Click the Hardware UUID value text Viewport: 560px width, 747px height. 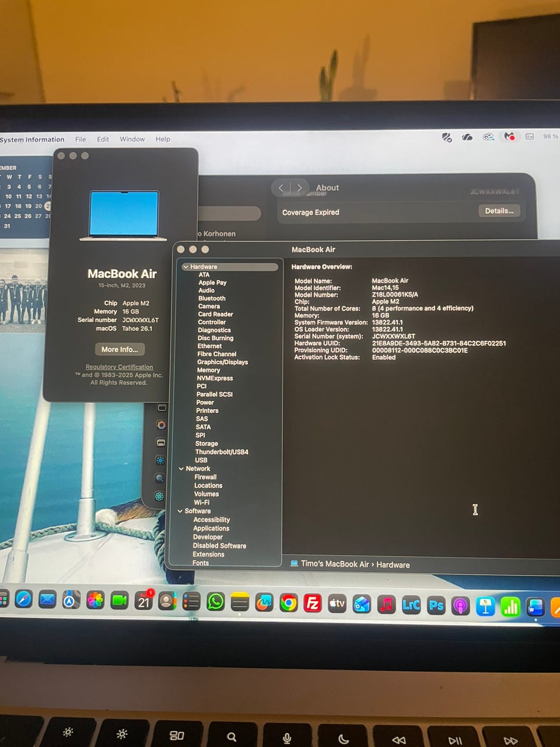(439, 343)
